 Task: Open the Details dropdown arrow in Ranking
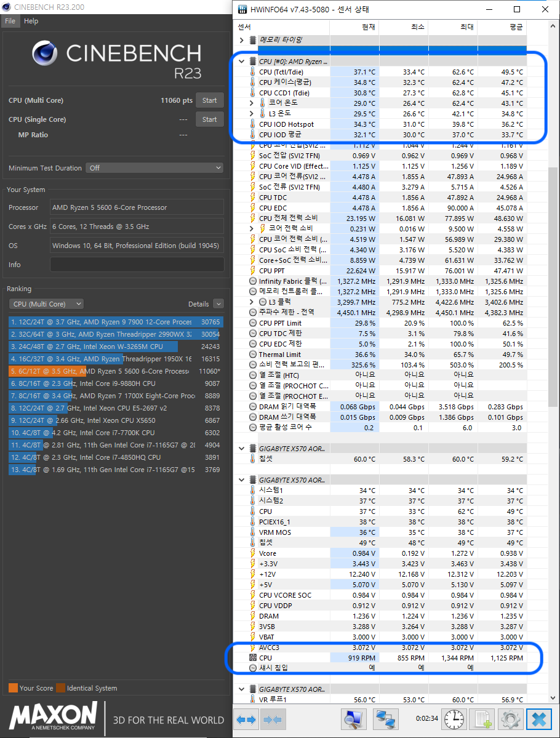[x=218, y=304]
